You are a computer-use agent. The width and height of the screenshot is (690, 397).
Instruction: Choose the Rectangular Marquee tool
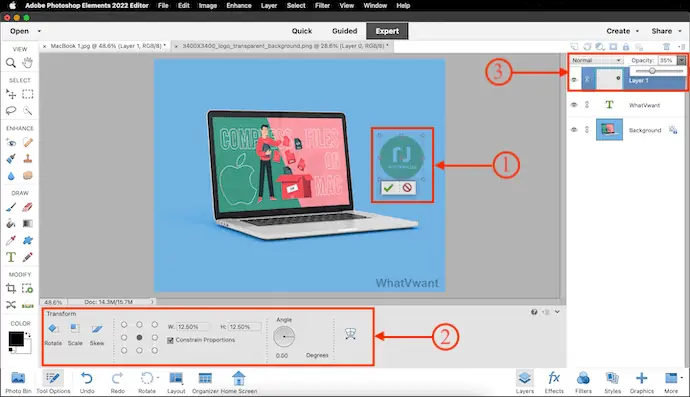coord(28,94)
